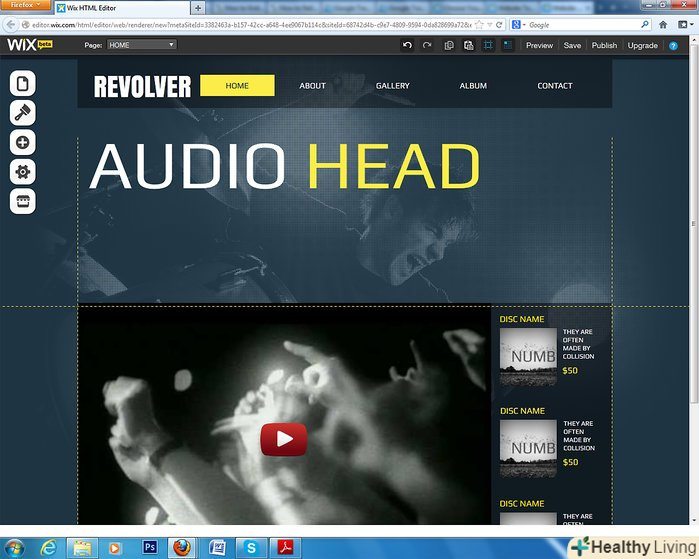The height and width of the screenshot is (559, 699).
Task: Open the search engine dropdown
Action: (518, 25)
